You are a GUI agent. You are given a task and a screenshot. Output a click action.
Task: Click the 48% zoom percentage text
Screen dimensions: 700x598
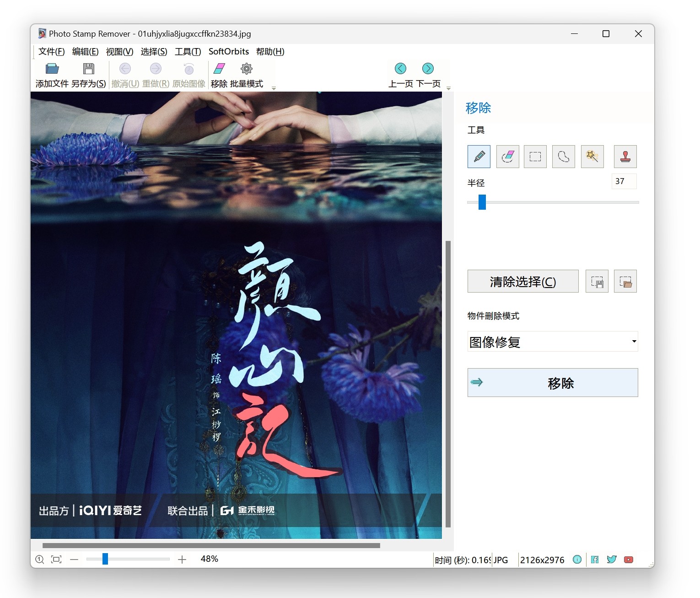pos(209,559)
